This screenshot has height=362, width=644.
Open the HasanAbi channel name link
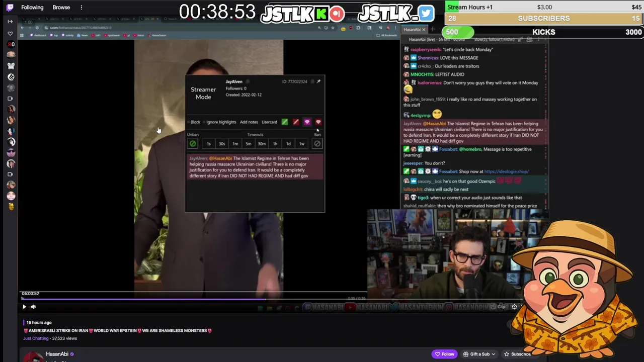(x=57, y=354)
